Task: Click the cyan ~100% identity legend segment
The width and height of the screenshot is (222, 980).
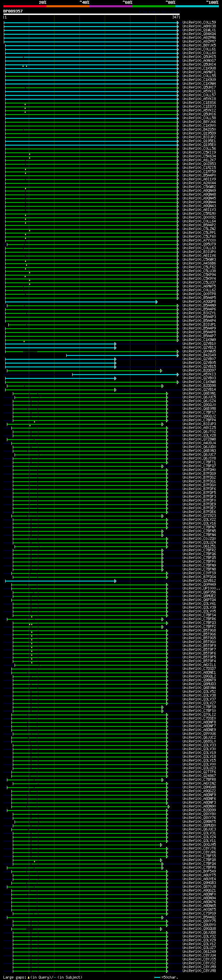Action: coord(197,6)
